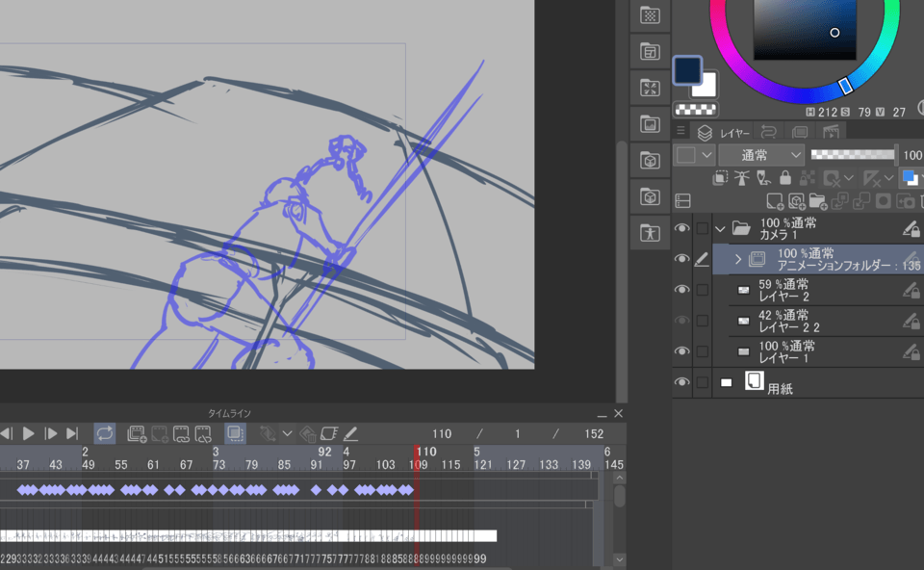Image resolution: width=924 pixels, height=570 pixels.
Task: Hide レイヤー 2 with the eye icon
Action: click(681, 290)
